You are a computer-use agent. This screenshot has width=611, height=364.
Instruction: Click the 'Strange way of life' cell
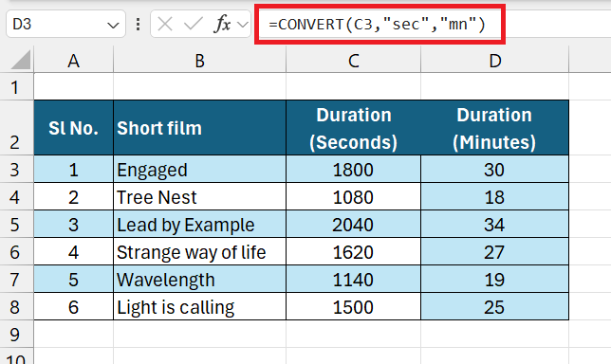pyautogui.click(x=199, y=251)
